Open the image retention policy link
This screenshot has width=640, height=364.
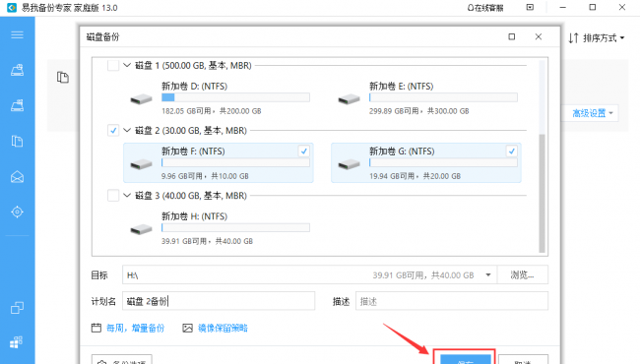pos(223,329)
